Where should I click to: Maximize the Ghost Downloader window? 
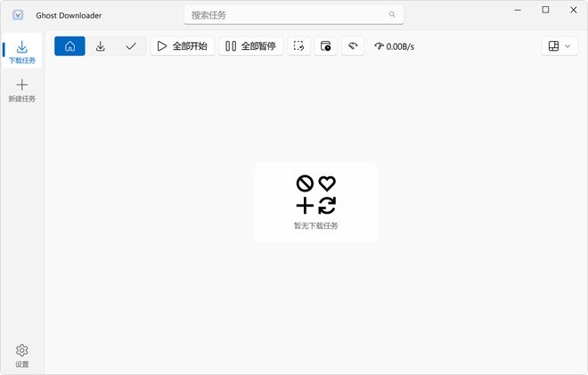point(545,10)
